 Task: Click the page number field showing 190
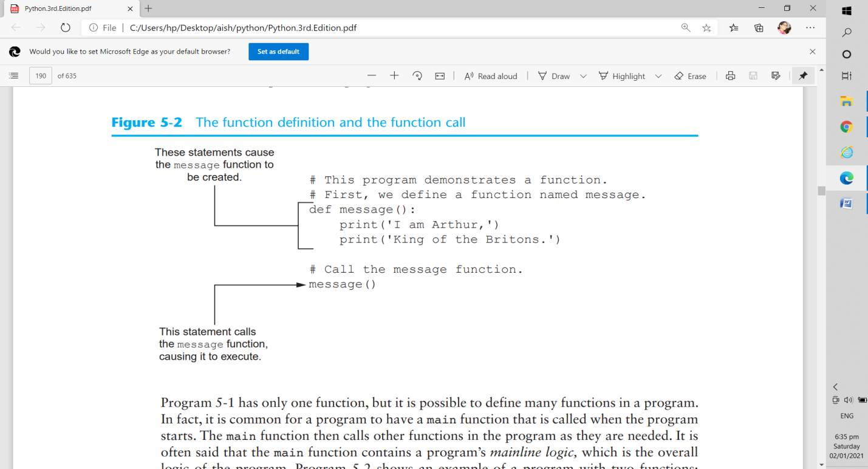click(41, 76)
